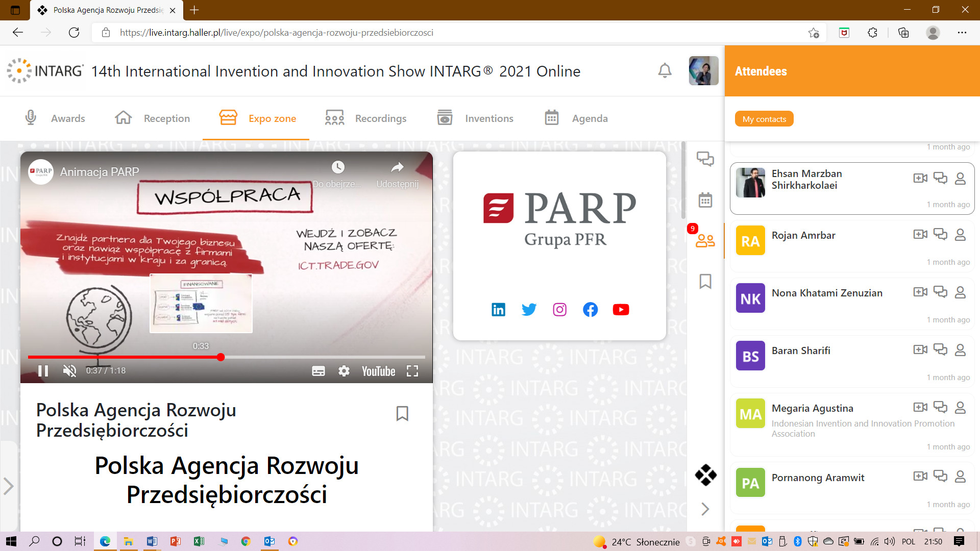
Task: Seek on the video progress bar
Action: [227, 357]
